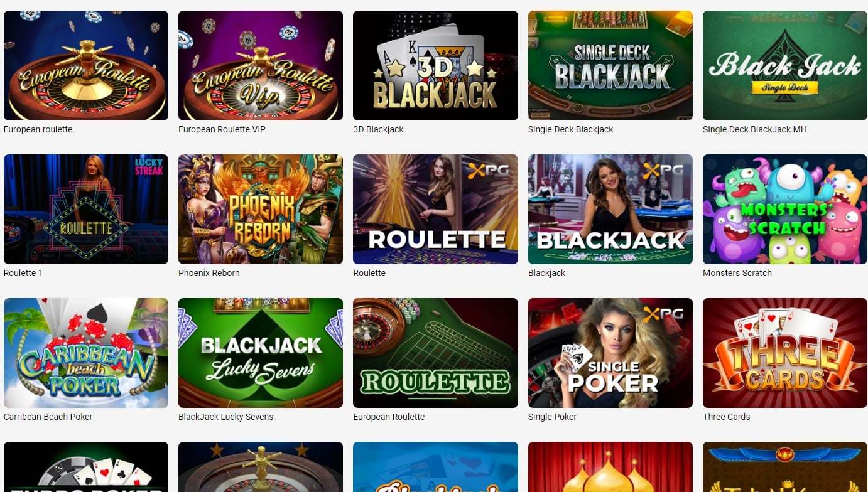Open Single Deck BlackJack MH thumbnail
The image size is (868, 492).
[785, 65]
